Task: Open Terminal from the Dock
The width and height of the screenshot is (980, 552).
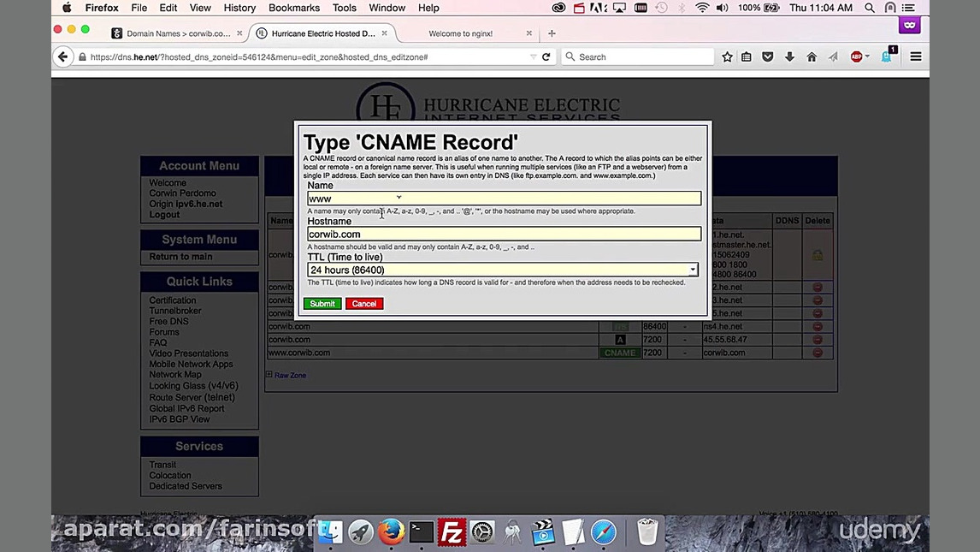Action: pyautogui.click(x=422, y=532)
